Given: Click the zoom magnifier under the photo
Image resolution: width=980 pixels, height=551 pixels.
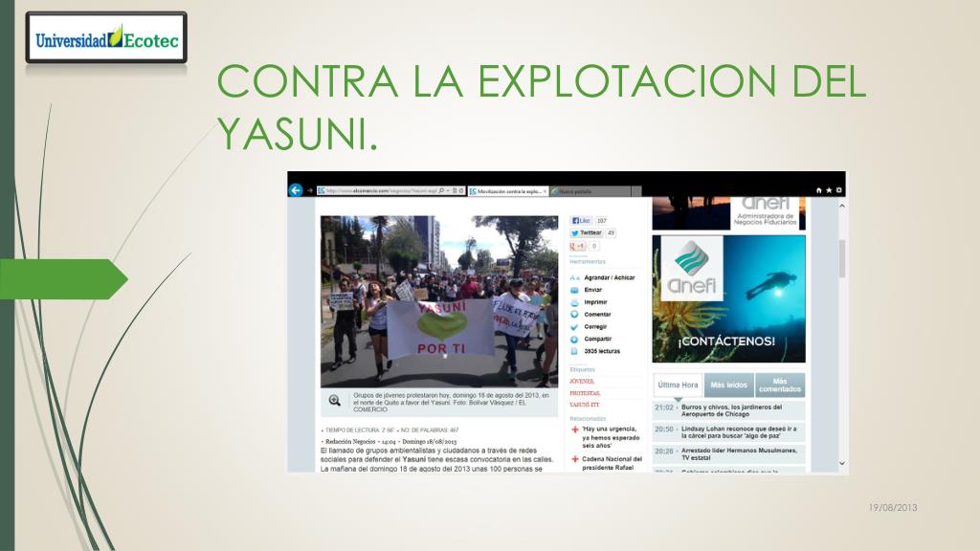Looking at the screenshot, I should [x=334, y=401].
